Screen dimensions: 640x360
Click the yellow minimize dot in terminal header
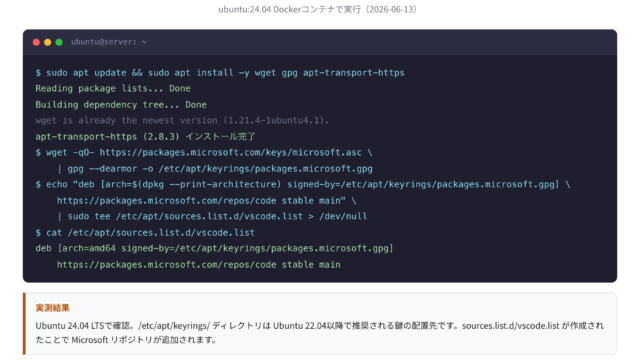pos(47,42)
